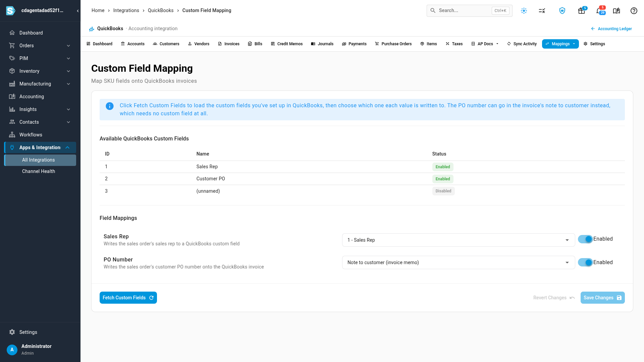The image size is (644, 362).
Task: Switch to the Invoices tab
Action: pyautogui.click(x=228, y=44)
